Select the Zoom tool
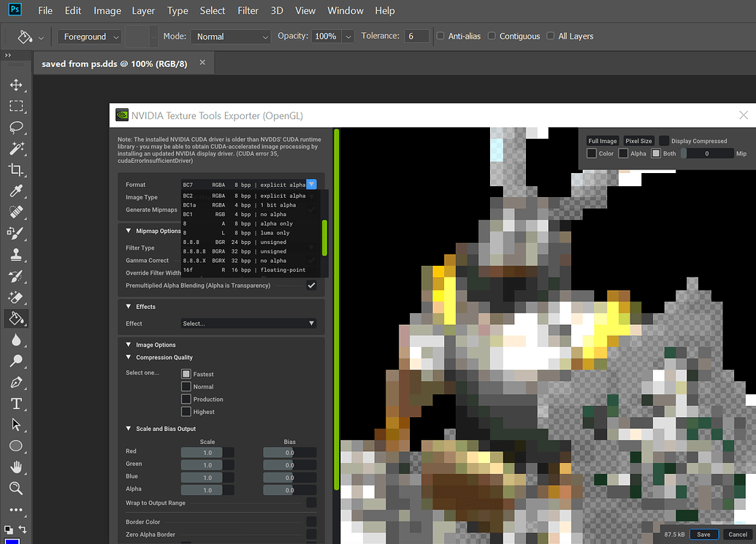The height and width of the screenshot is (544, 756). (16, 489)
